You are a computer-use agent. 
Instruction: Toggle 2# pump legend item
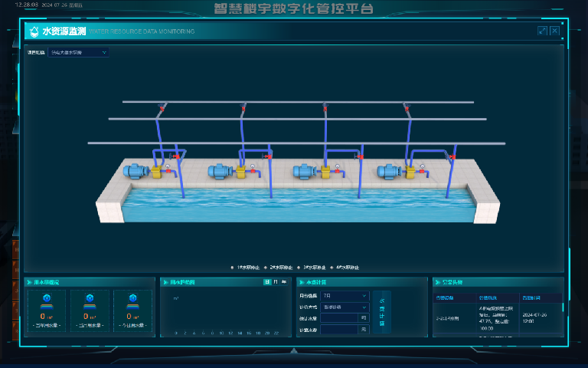(280, 268)
